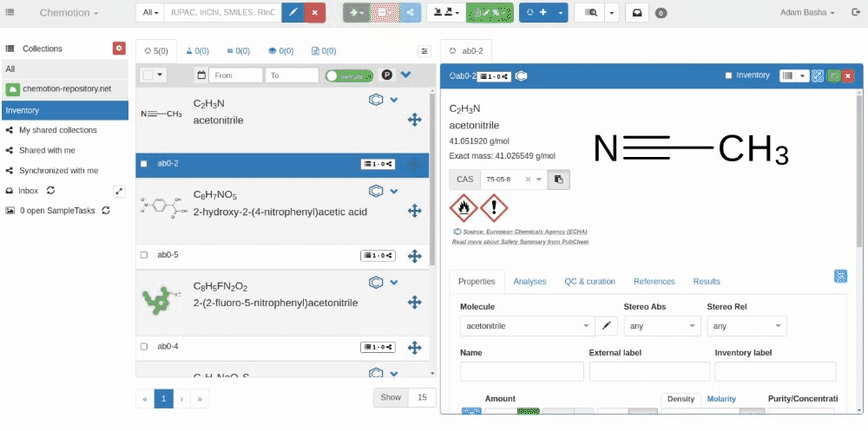868x431 pixels.
Task: Open structure editor with the pencil button
Action: pos(293,13)
